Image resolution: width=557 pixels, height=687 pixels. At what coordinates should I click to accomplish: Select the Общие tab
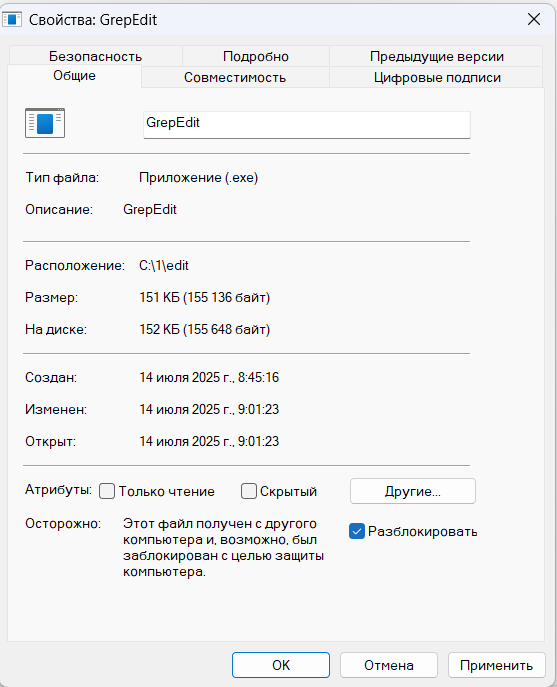pyautogui.click(x=75, y=76)
